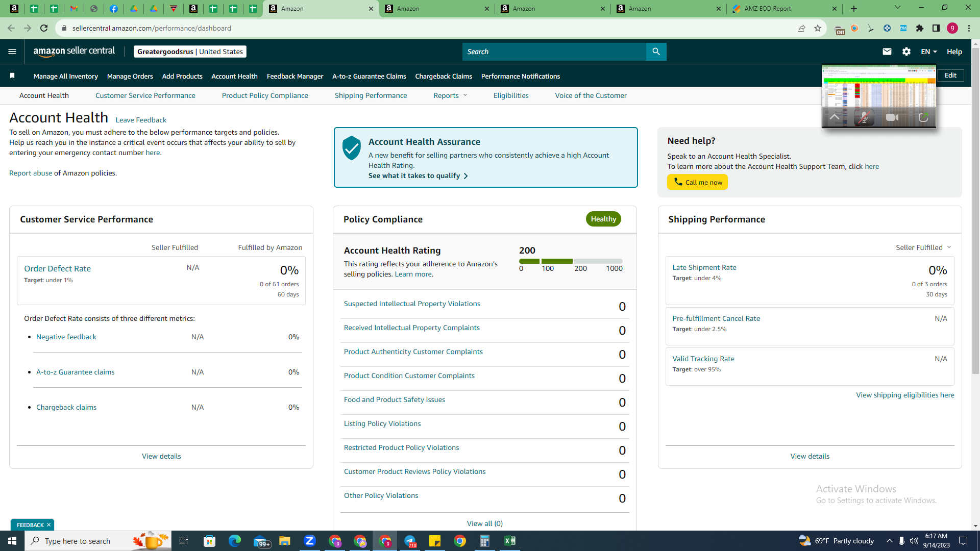Click View shipping eligibilities here

(905, 395)
